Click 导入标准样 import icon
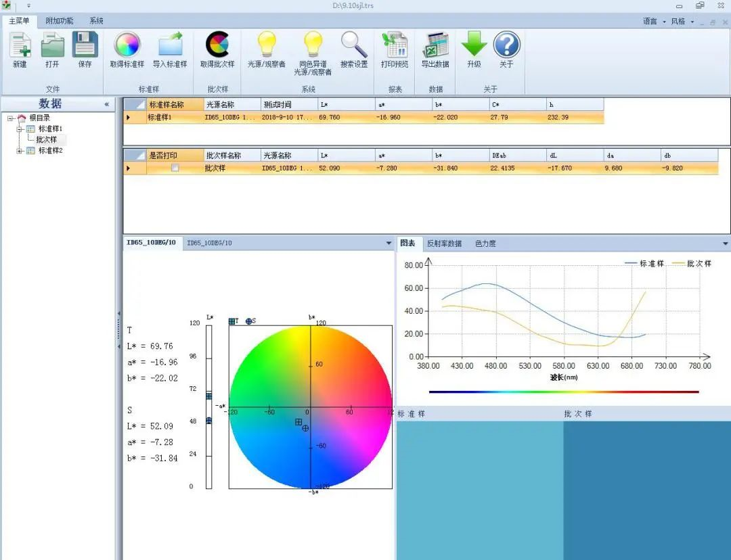The height and width of the screenshot is (560, 731). click(x=170, y=46)
